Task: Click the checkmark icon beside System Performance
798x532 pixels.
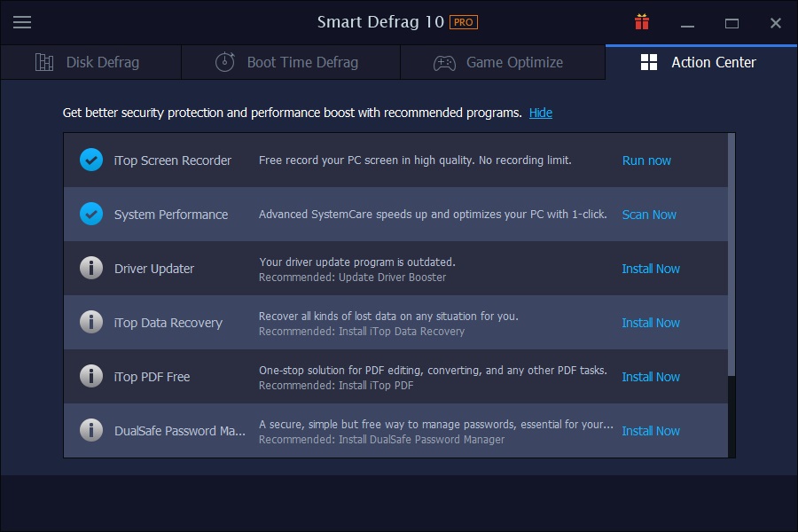Action: tap(91, 214)
